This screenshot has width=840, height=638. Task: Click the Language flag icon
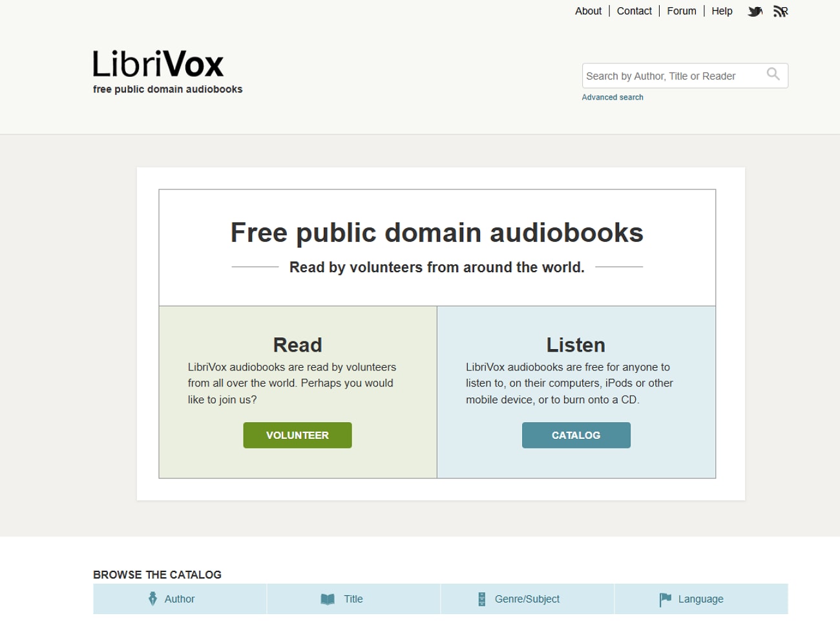click(665, 600)
